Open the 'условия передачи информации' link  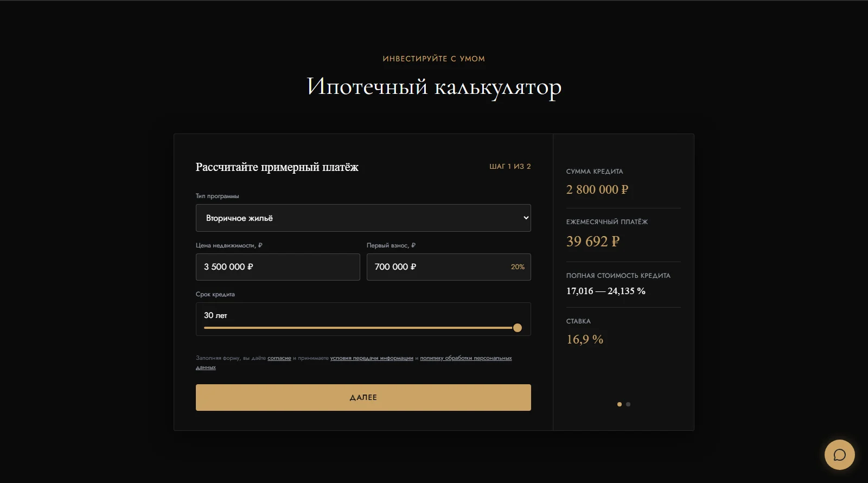click(x=372, y=358)
